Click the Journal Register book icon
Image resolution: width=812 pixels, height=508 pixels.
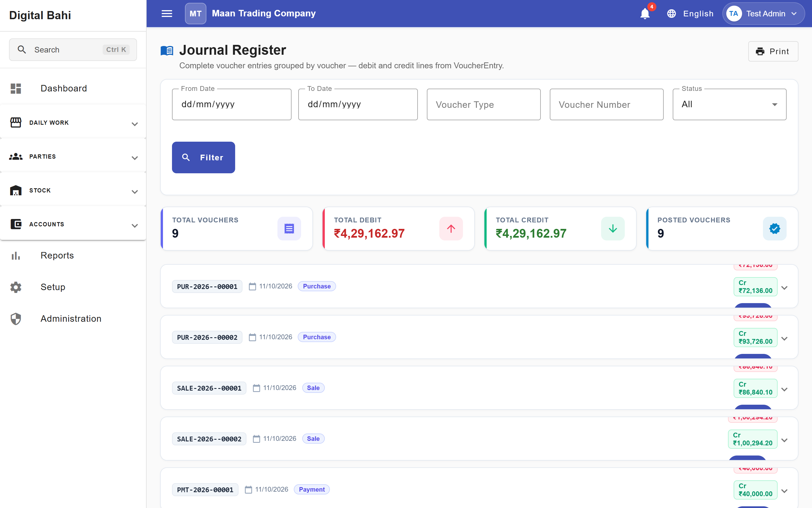(167, 51)
